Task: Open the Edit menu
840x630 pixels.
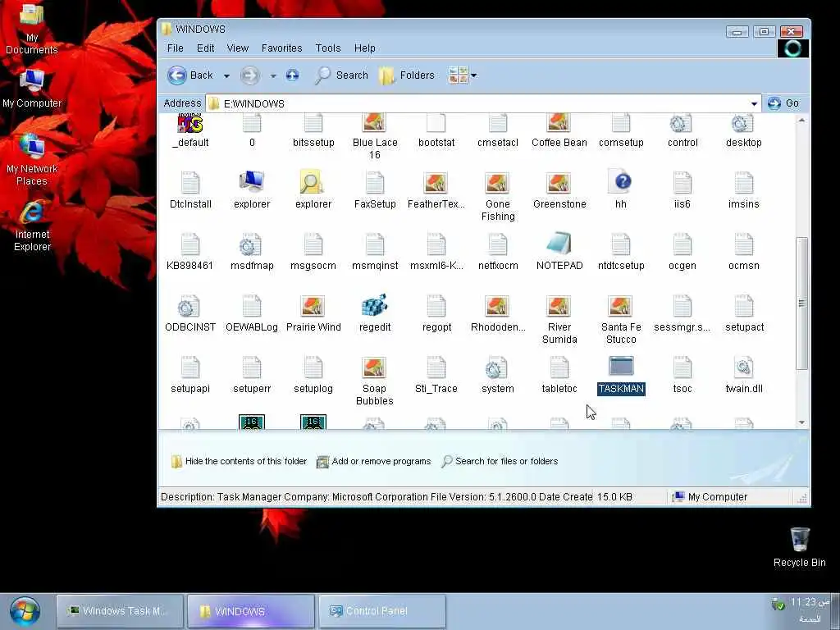Action: [x=205, y=48]
